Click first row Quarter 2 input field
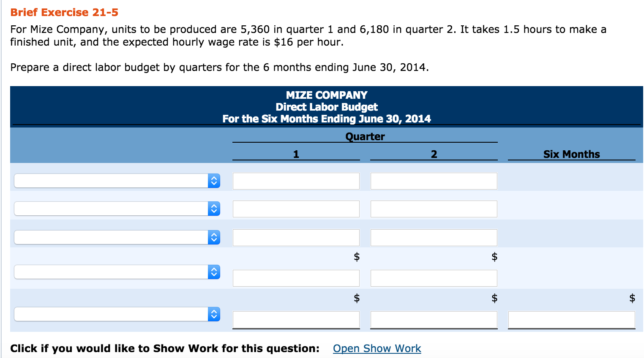Screen dimensions: 644x358 434,181
